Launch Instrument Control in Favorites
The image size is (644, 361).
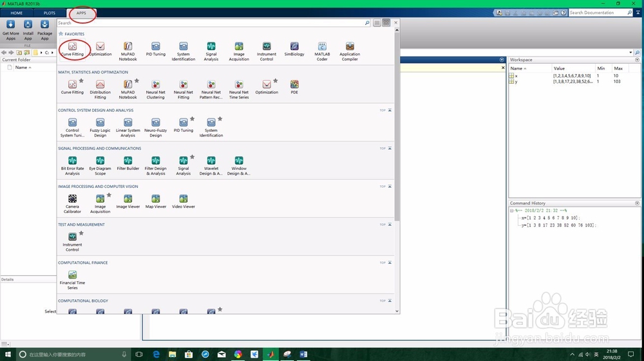267,51
